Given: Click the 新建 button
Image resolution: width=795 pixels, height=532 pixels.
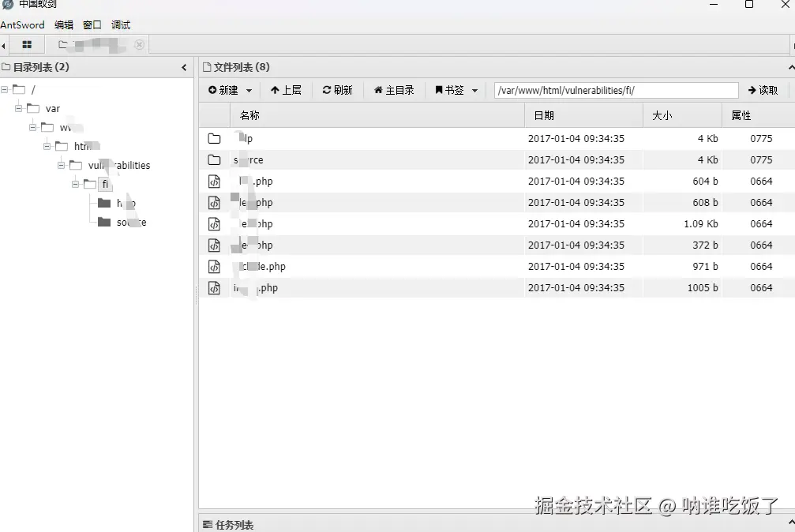Looking at the screenshot, I should tap(223, 90).
